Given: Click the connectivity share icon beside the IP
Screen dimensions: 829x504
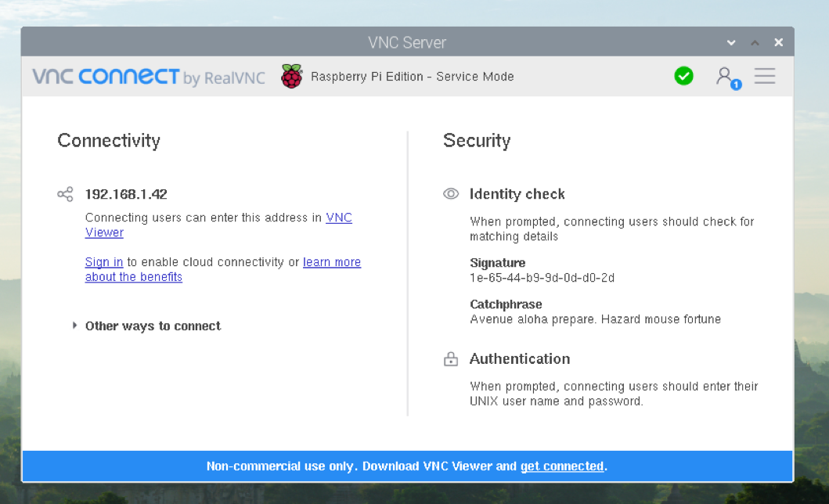Looking at the screenshot, I should (65, 193).
